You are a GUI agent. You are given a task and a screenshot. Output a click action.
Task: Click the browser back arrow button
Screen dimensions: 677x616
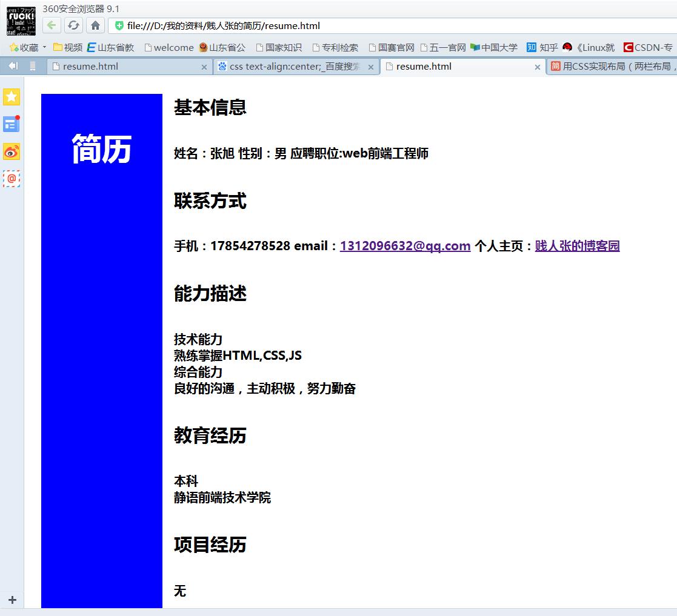tap(52, 25)
